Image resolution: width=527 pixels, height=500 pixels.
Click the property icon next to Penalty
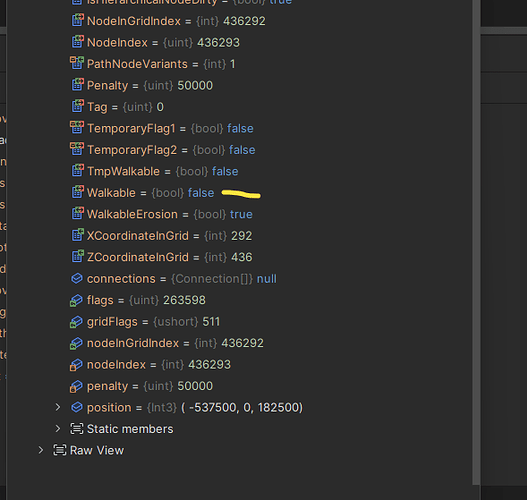coord(77,85)
